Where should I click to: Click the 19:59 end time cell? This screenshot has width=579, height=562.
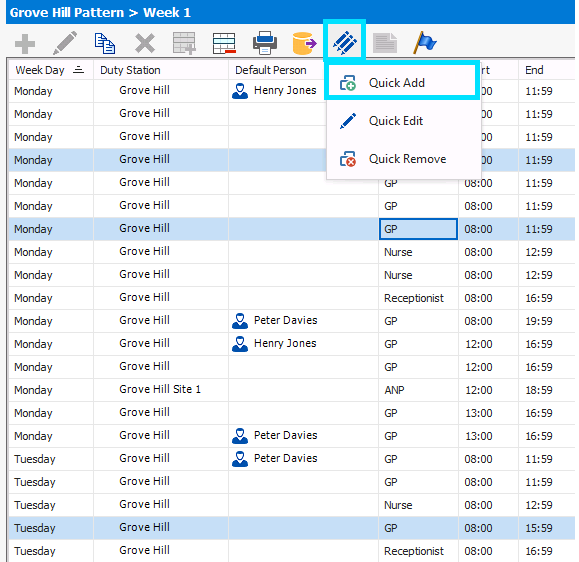547,321
